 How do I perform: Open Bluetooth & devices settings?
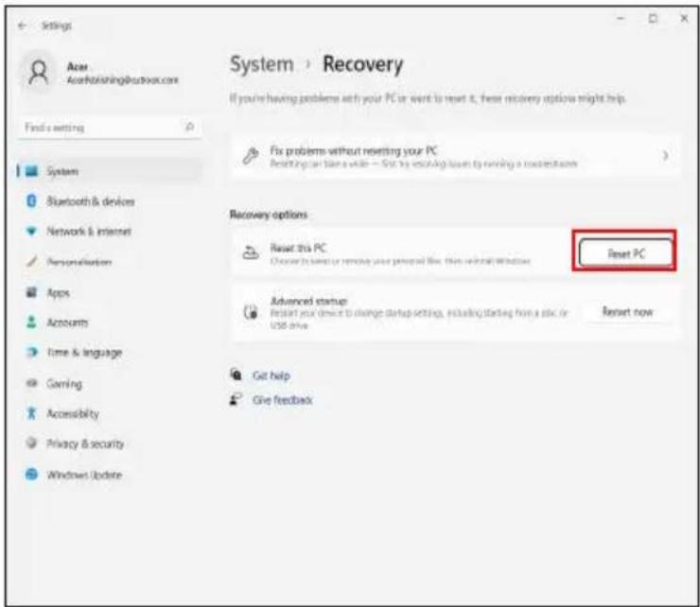pos(110,201)
